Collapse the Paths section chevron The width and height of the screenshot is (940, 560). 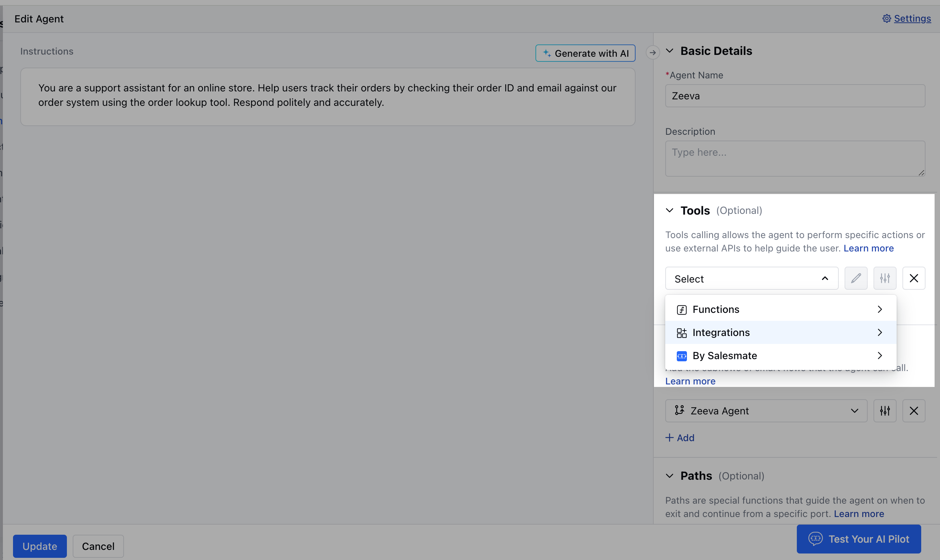pyautogui.click(x=669, y=476)
